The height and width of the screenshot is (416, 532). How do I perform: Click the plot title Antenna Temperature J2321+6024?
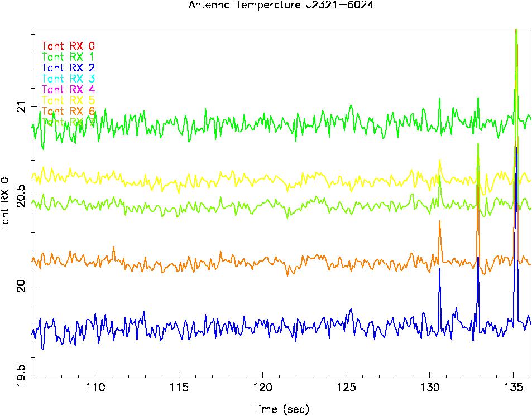281,5
